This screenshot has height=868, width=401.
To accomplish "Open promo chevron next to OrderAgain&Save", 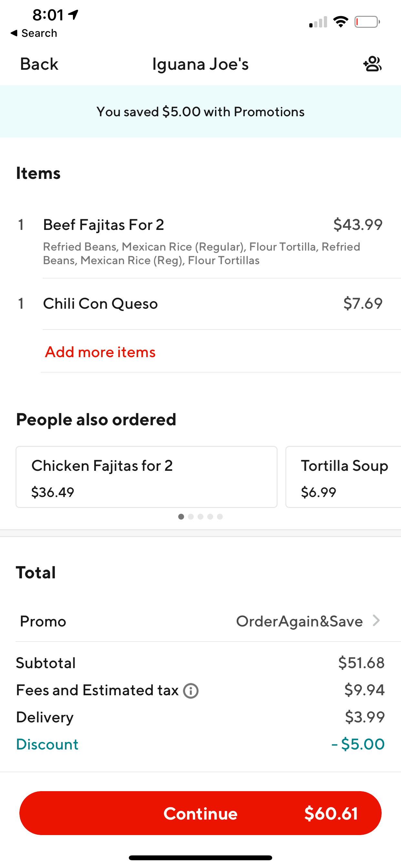I will pyautogui.click(x=376, y=620).
